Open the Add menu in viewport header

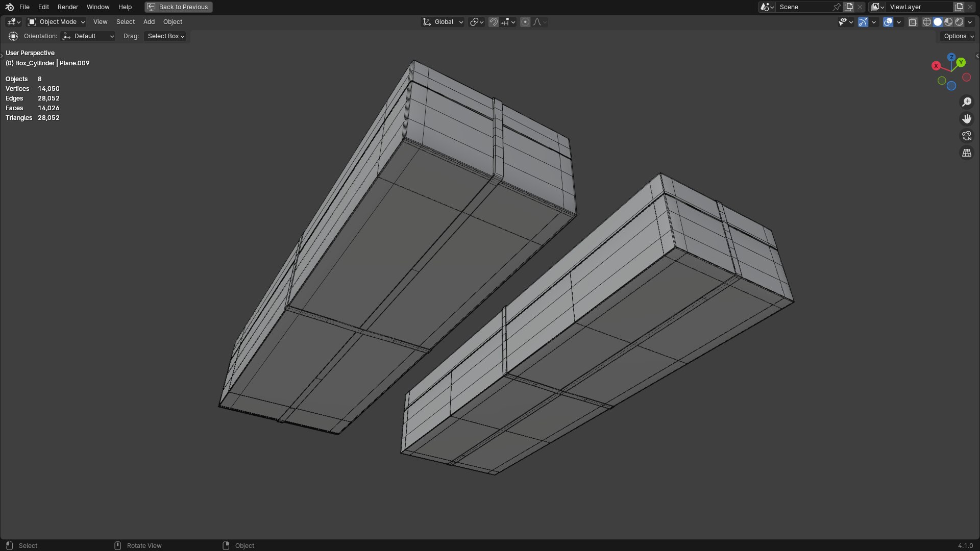(149, 22)
